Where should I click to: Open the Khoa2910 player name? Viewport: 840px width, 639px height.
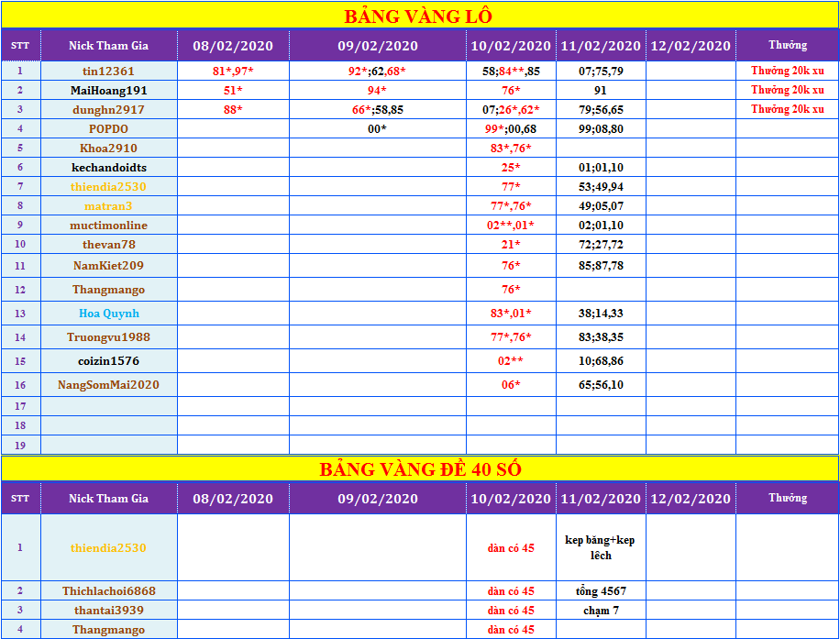pyautogui.click(x=108, y=149)
